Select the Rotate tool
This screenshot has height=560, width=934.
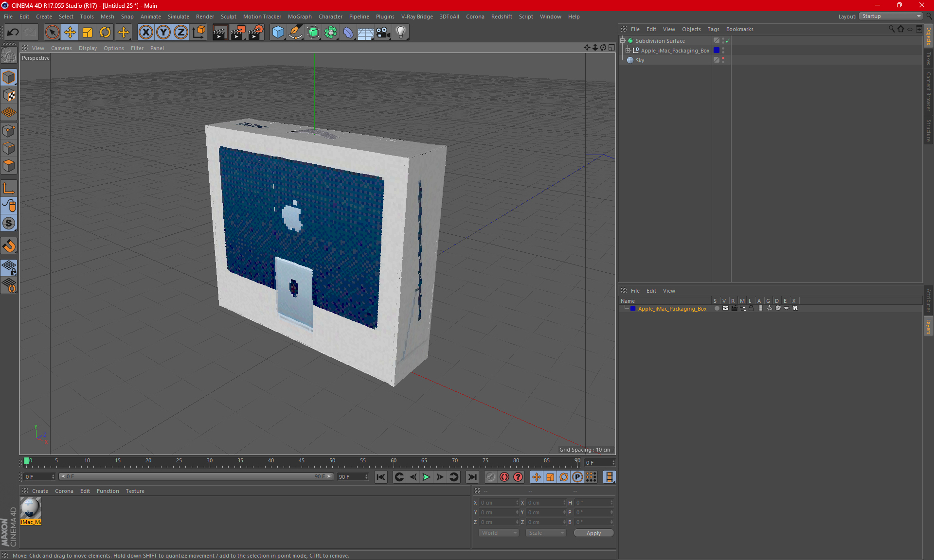click(x=105, y=33)
